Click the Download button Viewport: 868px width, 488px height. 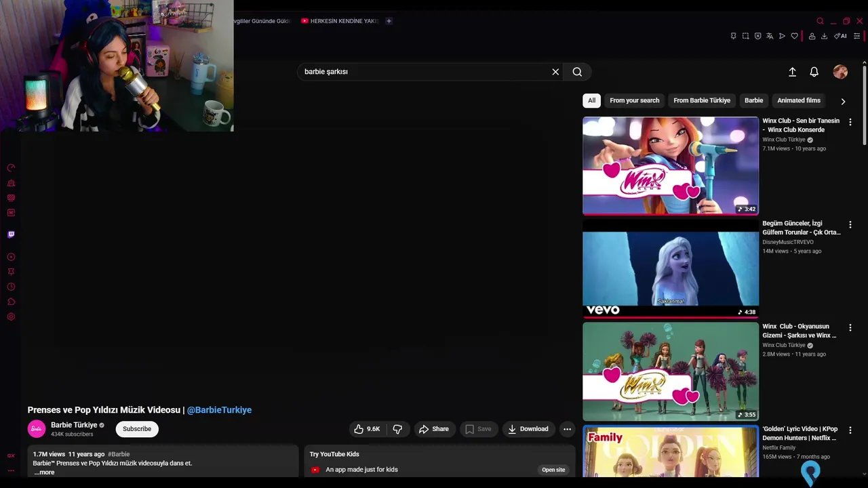click(x=528, y=429)
